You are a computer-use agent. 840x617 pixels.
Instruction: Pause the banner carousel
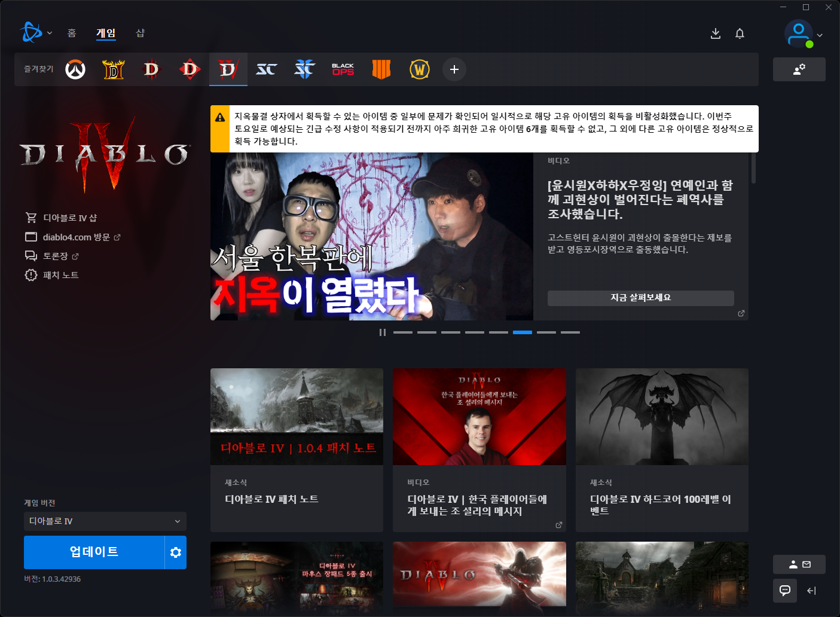pyautogui.click(x=383, y=332)
